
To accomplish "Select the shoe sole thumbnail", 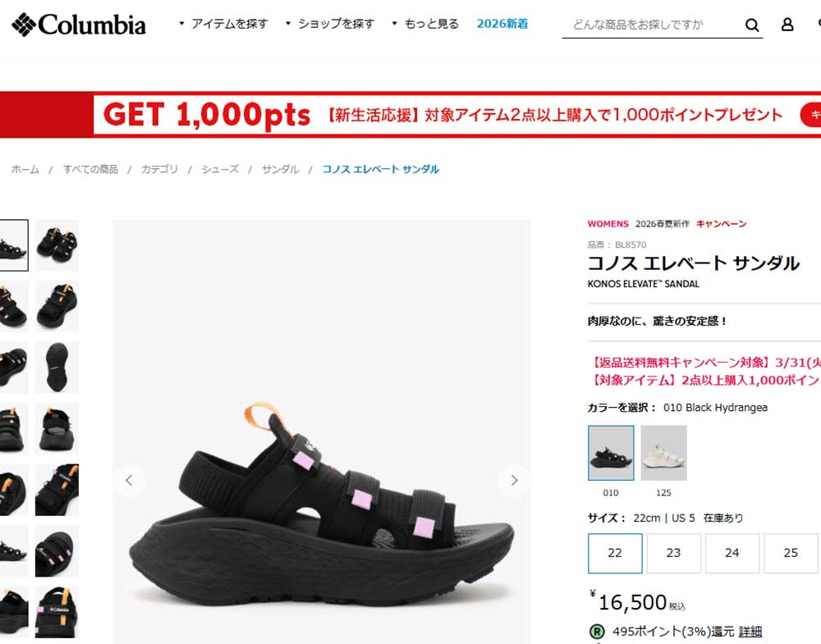I will [57, 368].
